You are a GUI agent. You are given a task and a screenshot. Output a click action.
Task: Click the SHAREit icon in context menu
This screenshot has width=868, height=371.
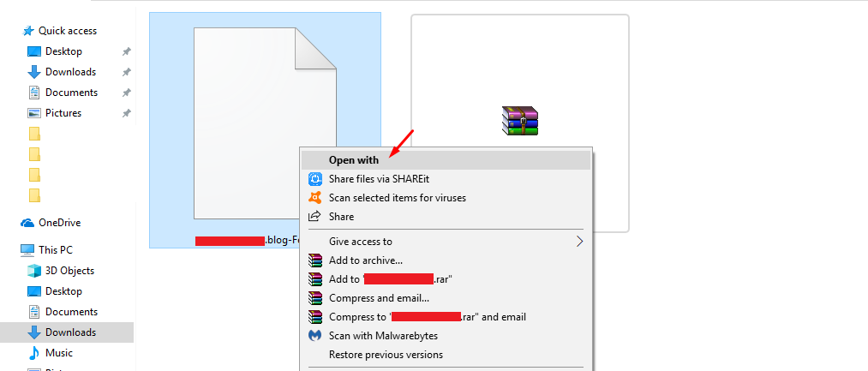[315, 179]
